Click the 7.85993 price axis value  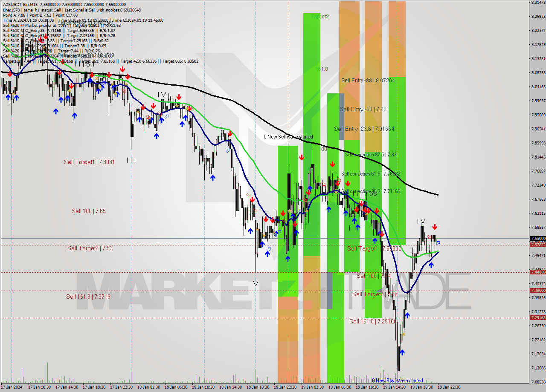tap(538, 143)
